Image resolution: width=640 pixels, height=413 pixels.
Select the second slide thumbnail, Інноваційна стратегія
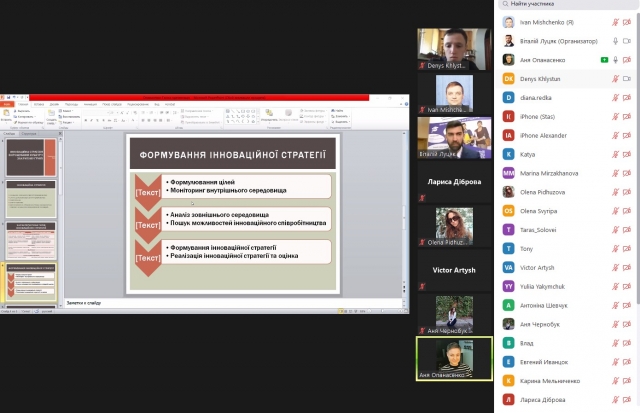click(31, 199)
